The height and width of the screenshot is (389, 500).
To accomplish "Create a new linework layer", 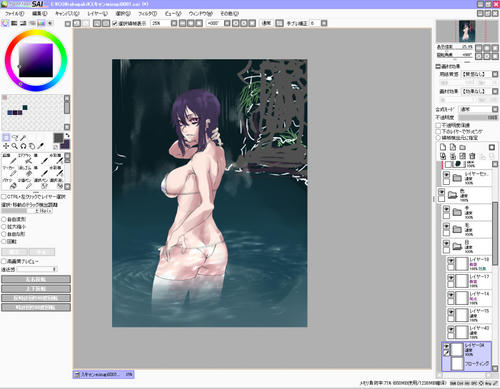I will (453, 147).
